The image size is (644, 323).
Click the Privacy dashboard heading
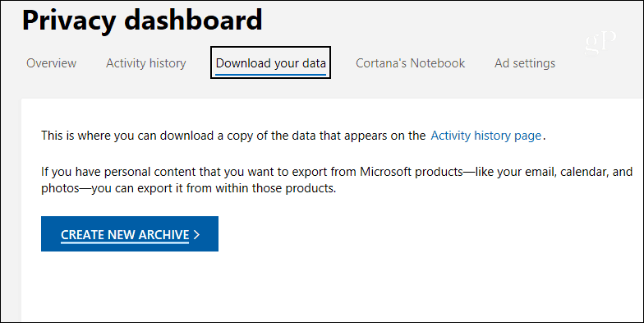pyautogui.click(x=142, y=20)
